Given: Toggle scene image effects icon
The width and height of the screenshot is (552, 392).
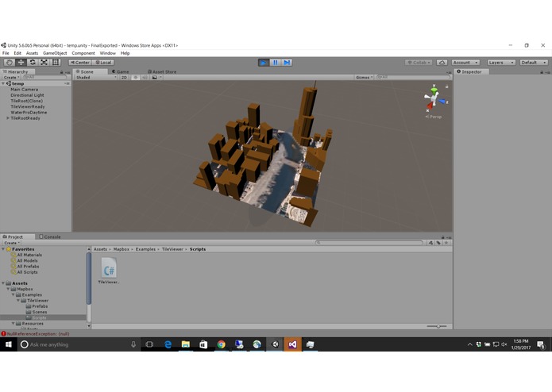Looking at the screenshot, I should click(155, 77).
